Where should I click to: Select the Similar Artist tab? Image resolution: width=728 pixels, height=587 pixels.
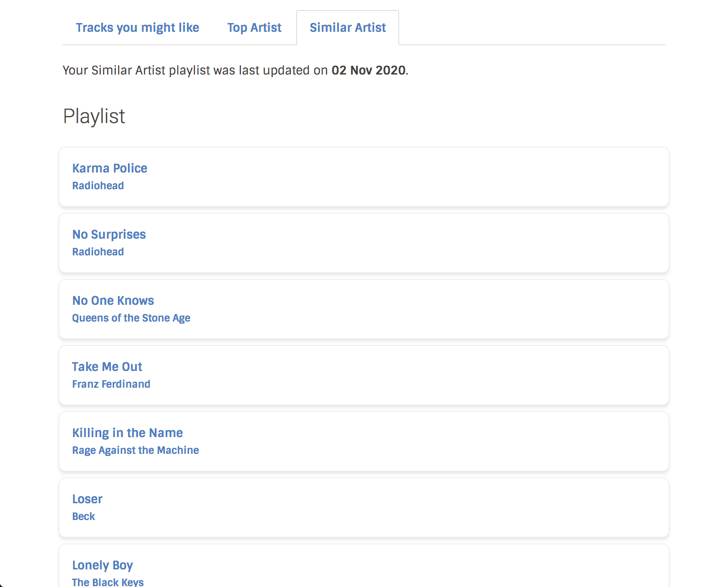pos(347,28)
